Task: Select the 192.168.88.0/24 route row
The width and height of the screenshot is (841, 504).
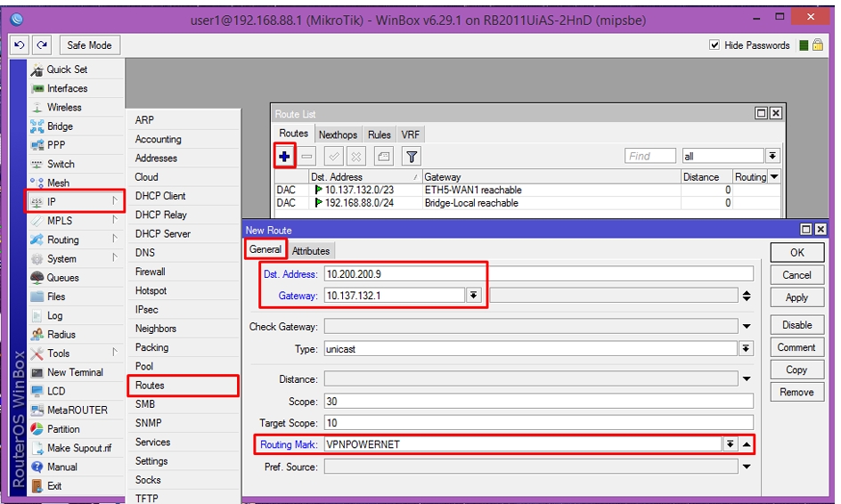Action: 527,203
